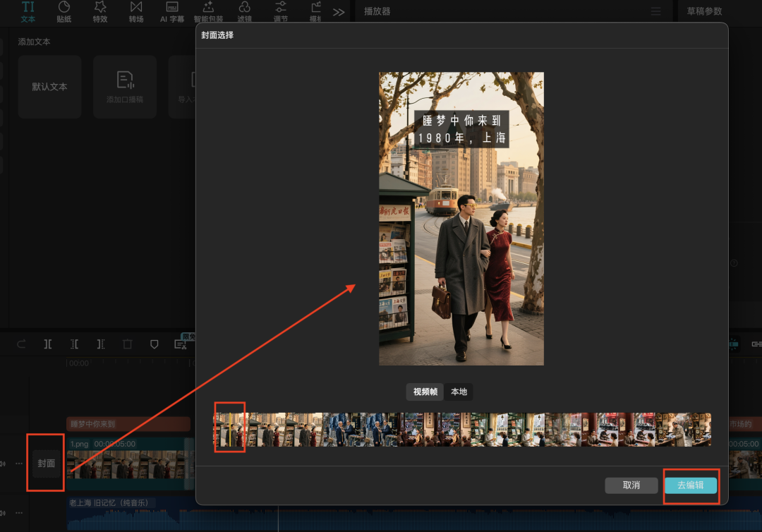Click the marker shield icon in timeline toolbar
The width and height of the screenshot is (762, 532).
(x=154, y=344)
